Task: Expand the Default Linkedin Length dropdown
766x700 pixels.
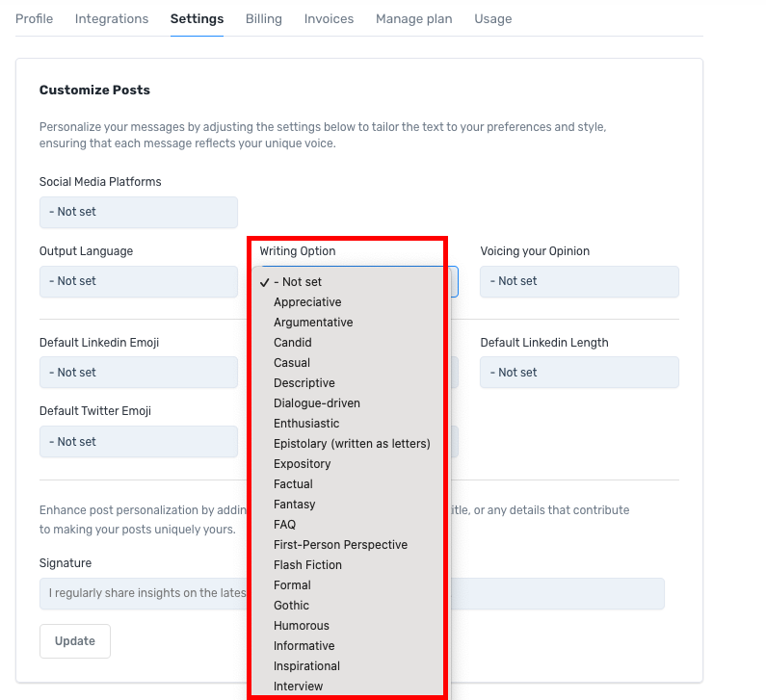Action: 579,373
